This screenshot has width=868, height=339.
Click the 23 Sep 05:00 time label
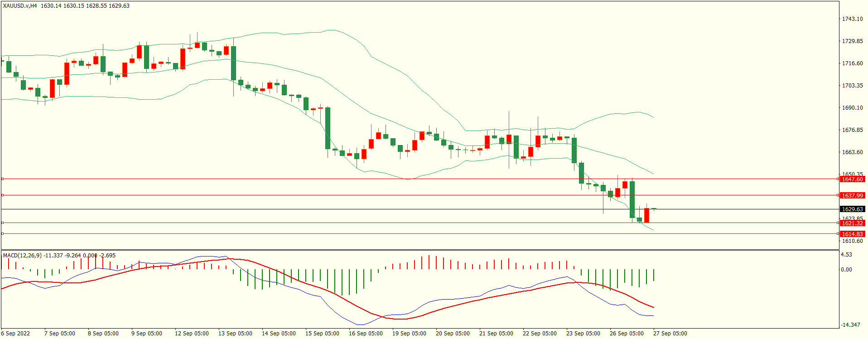click(x=583, y=334)
